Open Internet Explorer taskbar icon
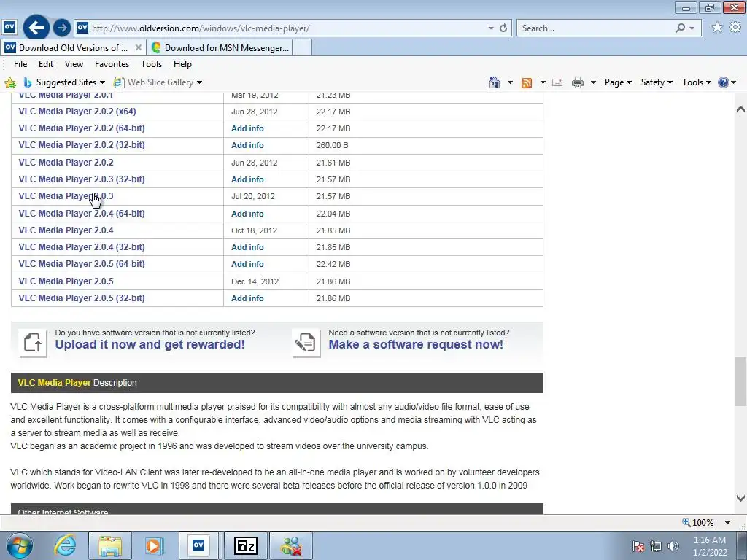The height and width of the screenshot is (560, 747). click(65, 545)
